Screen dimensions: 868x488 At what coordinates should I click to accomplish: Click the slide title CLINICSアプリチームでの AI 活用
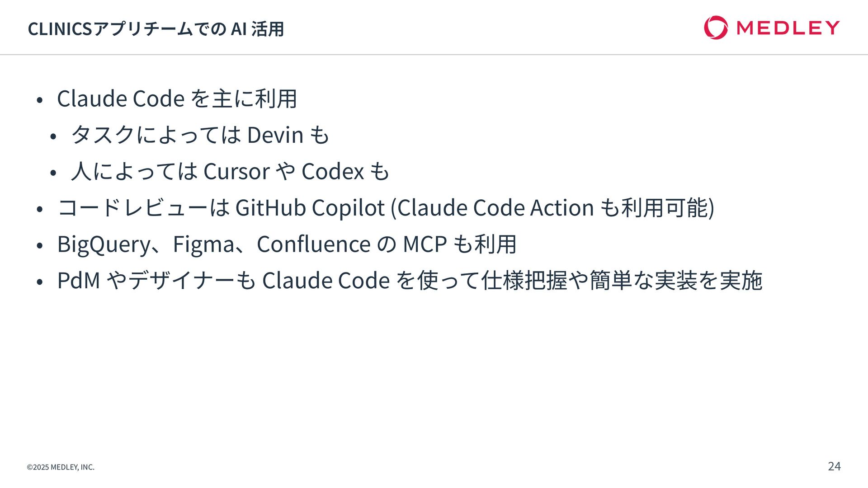[x=156, y=29]
